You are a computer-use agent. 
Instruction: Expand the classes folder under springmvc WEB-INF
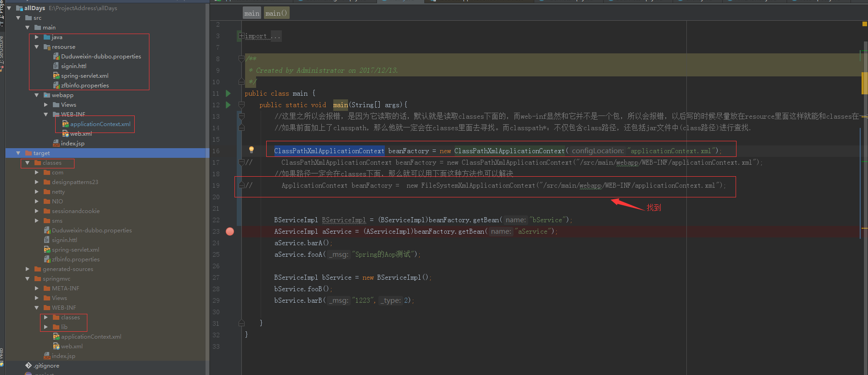46,317
